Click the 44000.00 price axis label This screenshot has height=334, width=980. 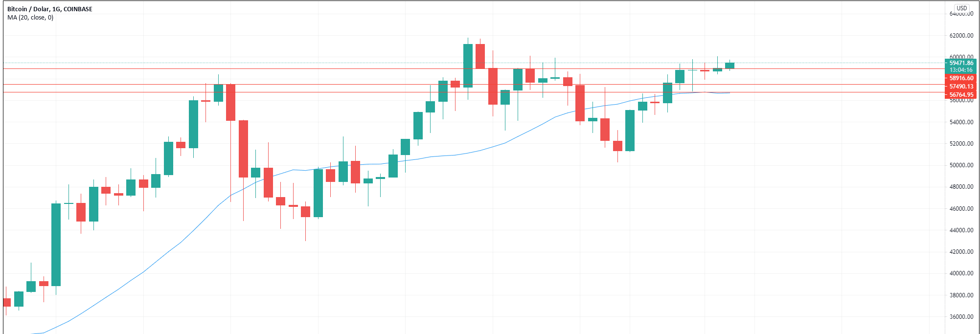961,230
